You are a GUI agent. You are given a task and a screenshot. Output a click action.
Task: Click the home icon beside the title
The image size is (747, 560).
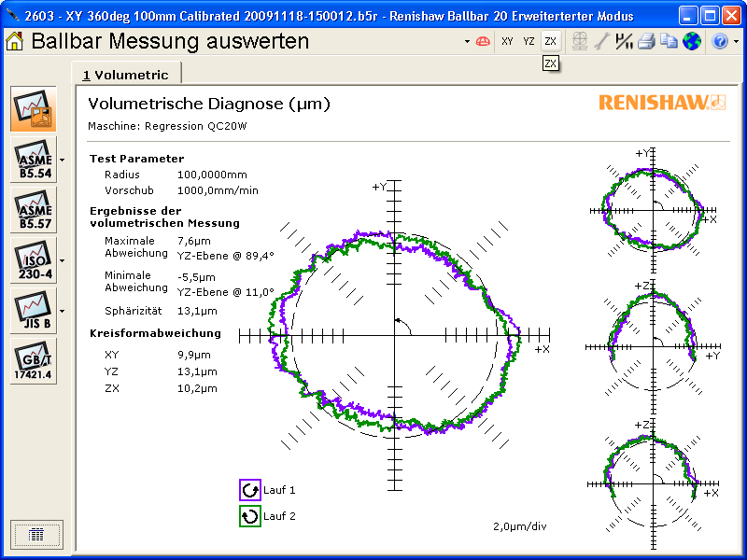[x=15, y=41]
